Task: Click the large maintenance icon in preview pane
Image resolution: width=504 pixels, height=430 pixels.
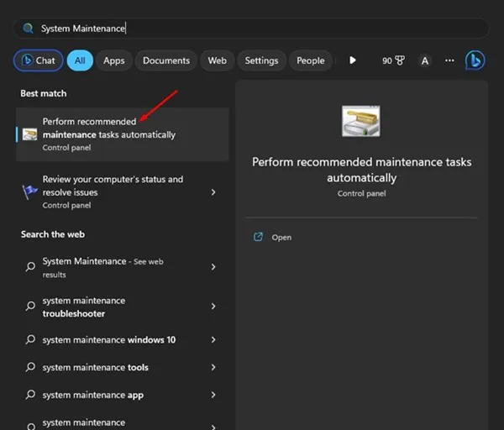Action: tap(361, 122)
